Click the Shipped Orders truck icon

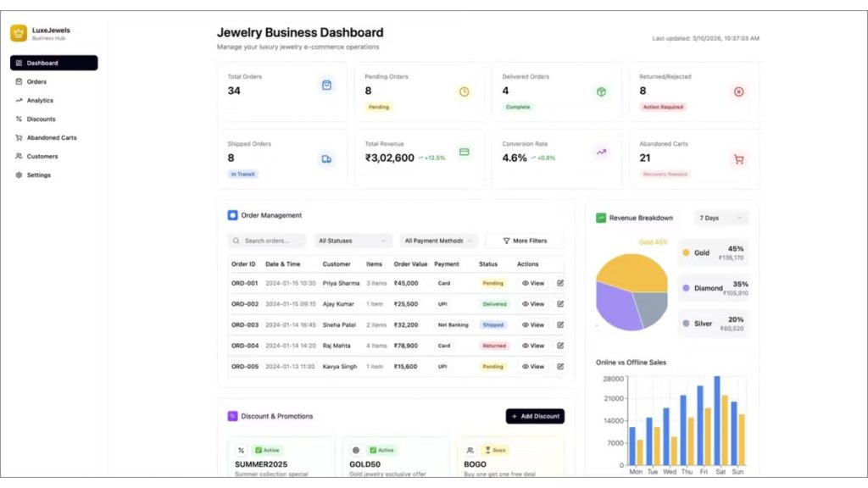click(326, 159)
